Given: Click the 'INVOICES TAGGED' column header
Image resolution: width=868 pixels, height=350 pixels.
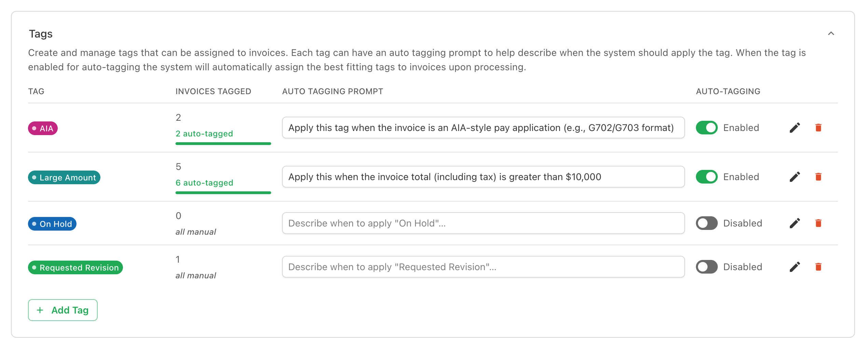Looking at the screenshot, I should tap(213, 91).
